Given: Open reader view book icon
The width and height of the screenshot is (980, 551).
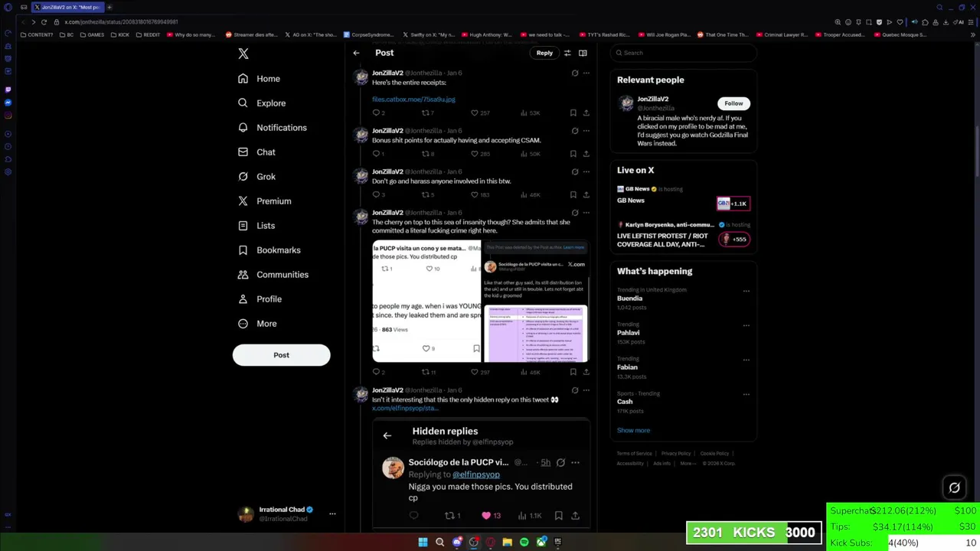Looking at the screenshot, I should pos(583,53).
